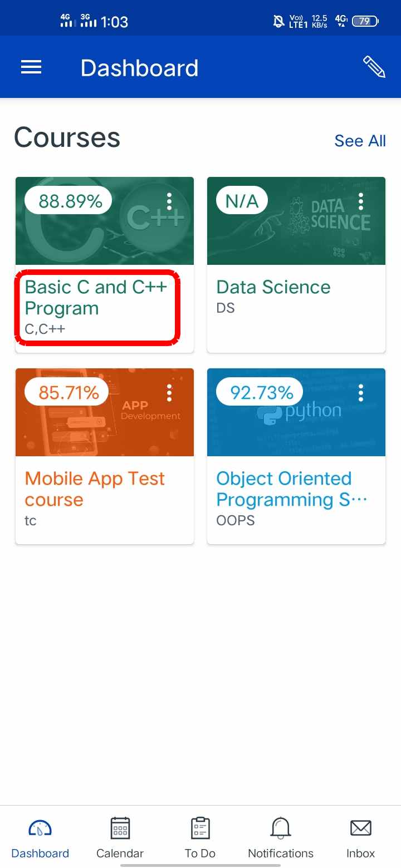Open options for Basic C and C++ course
The height and width of the screenshot is (868, 401).
coord(169,201)
